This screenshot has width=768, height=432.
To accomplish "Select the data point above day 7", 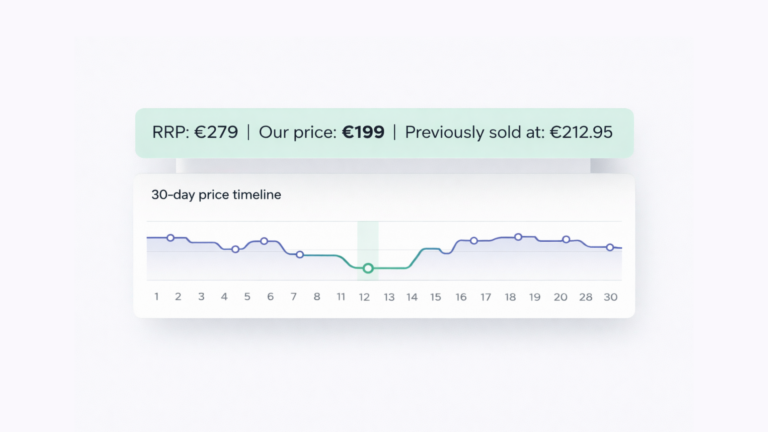I will (299, 255).
